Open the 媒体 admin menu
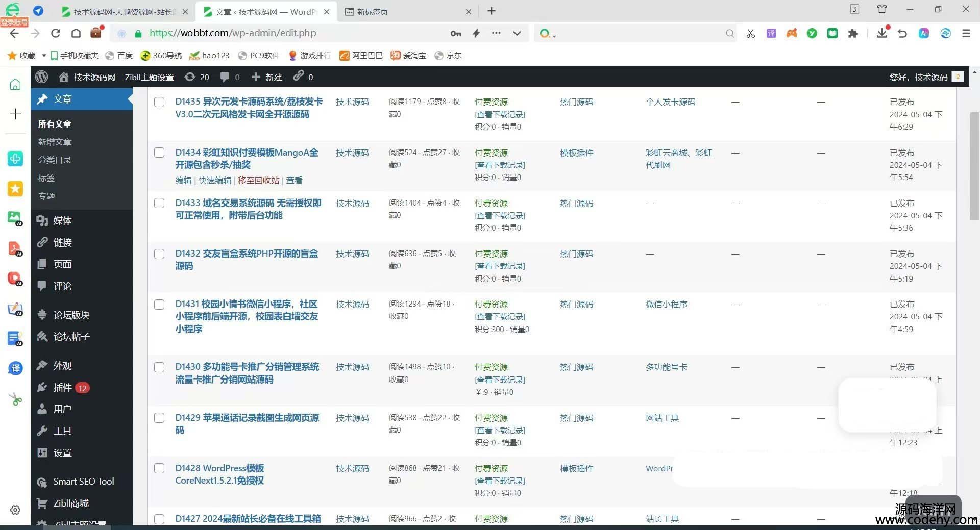The height and width of the screenshot is (530, 980). click(82, 220)
